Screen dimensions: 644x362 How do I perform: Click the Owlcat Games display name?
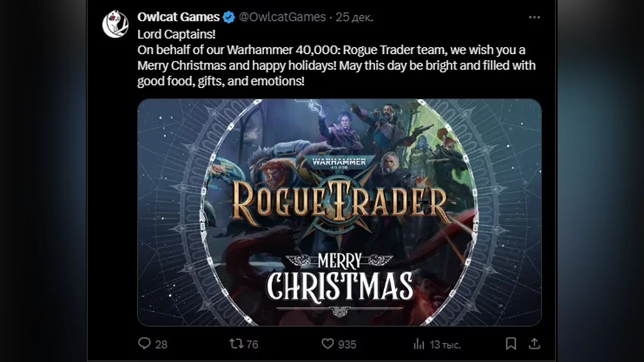[179, 17]
